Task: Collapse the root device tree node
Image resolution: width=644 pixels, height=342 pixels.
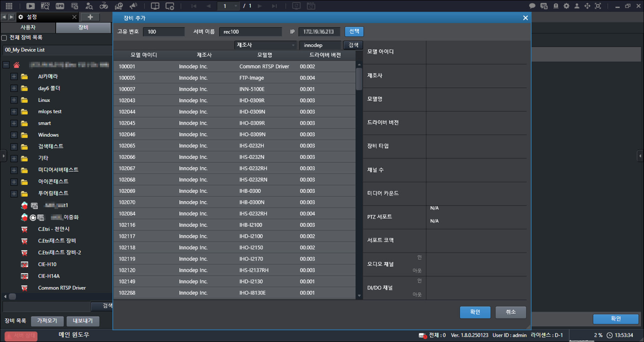Action: [x=6, y=65]
